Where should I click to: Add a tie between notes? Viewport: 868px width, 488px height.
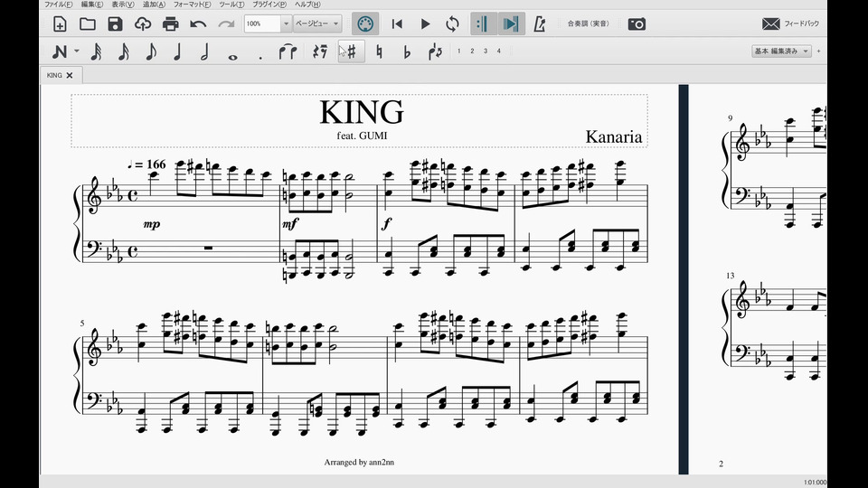click(x=288, y=52)
